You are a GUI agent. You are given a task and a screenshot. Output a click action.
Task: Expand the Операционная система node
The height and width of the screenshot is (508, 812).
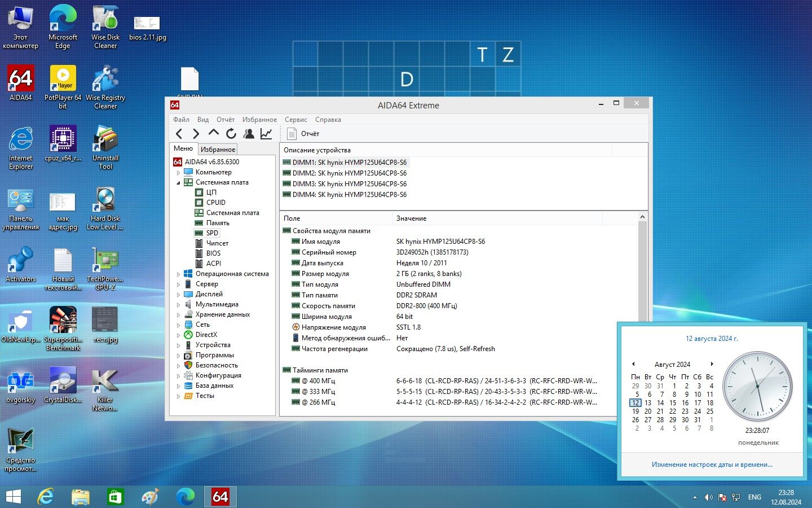point(179,274)
